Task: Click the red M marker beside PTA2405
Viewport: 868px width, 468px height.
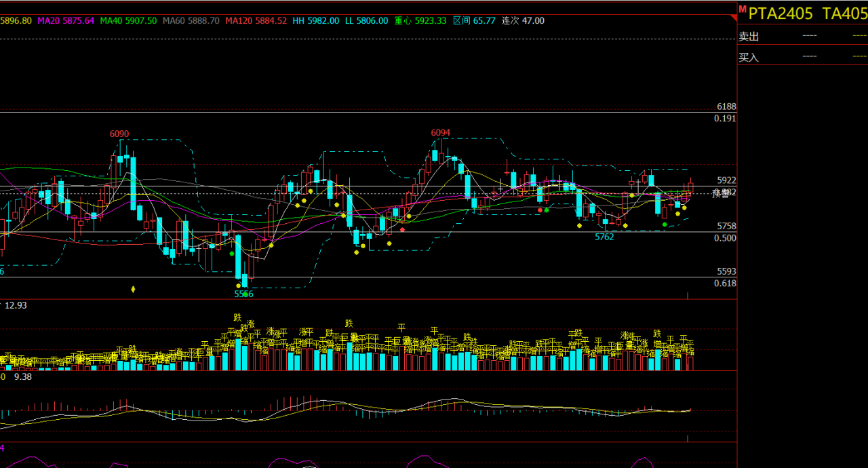Action: click(x=743, y=9)
